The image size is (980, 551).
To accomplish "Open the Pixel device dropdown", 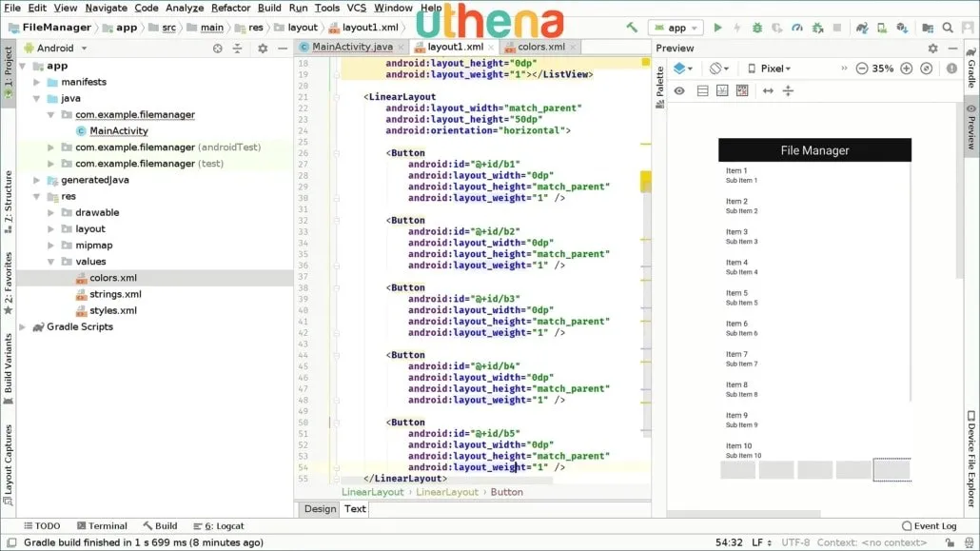I will click(770, 69).
